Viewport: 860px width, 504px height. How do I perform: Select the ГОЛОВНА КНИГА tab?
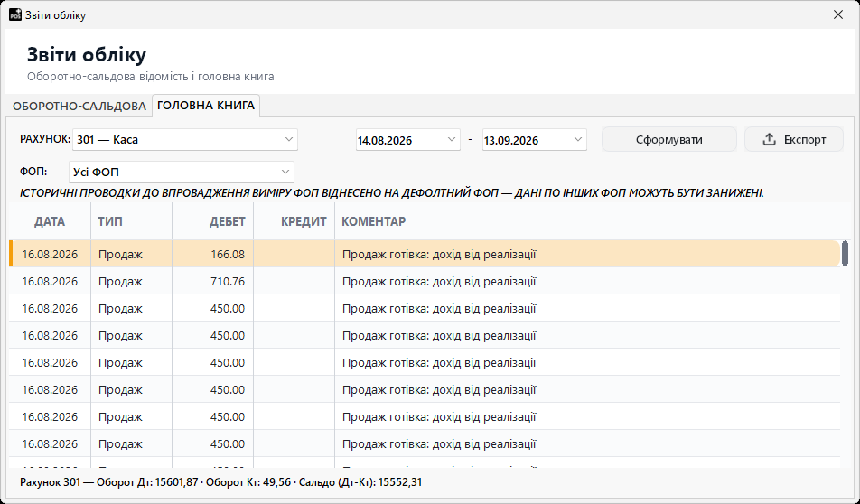[x=206, y=106]
